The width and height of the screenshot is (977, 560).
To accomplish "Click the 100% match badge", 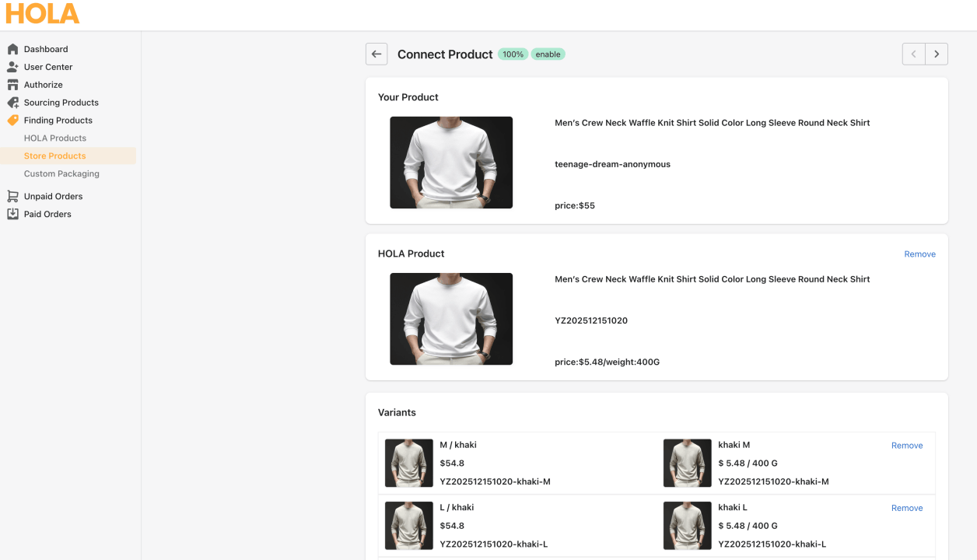I will click(x=513, y=54).
